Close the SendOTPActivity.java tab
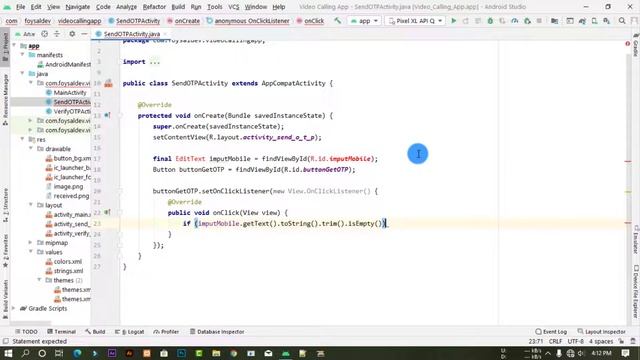The image size is (640, 360). pos(165,34)
